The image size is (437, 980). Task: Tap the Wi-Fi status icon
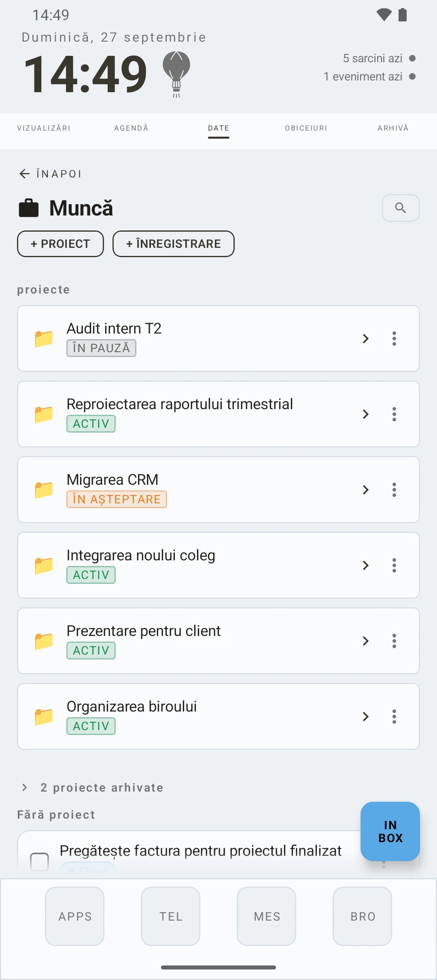click(384, 15)
